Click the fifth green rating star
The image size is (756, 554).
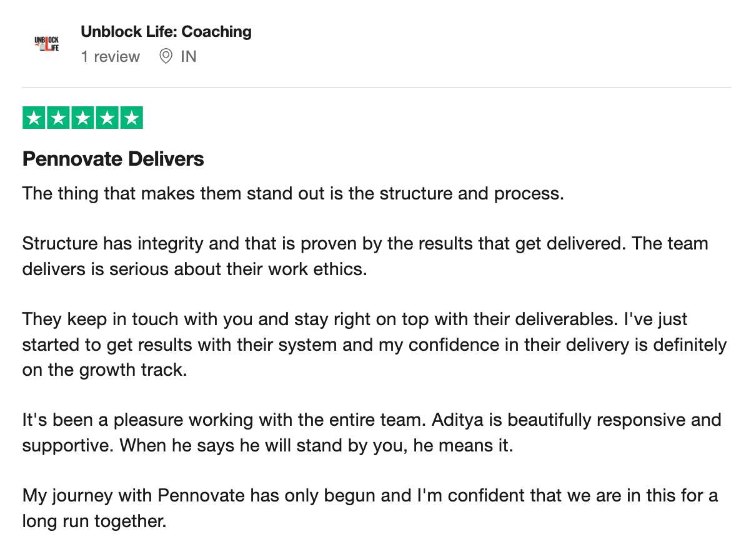pos(131,118)
